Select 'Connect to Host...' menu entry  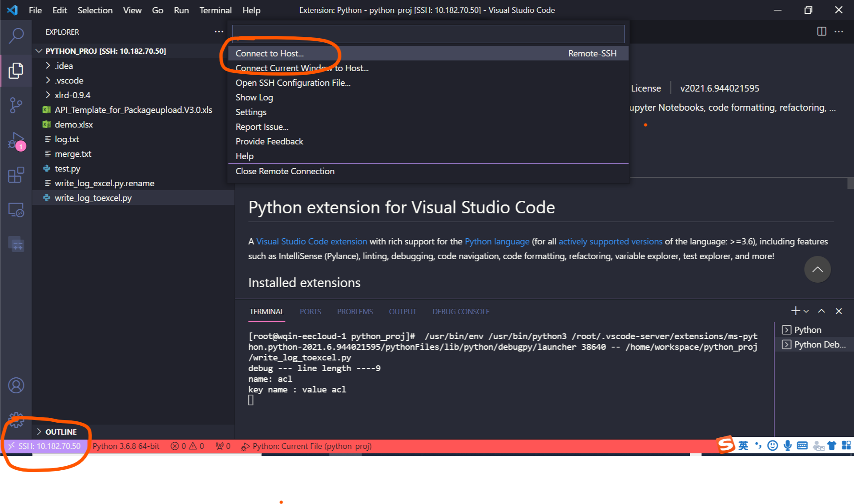270,53
